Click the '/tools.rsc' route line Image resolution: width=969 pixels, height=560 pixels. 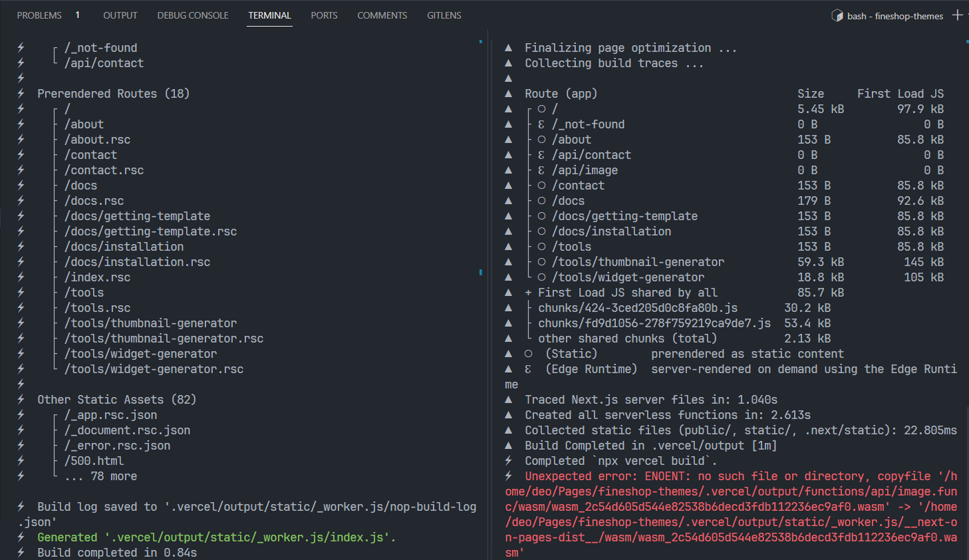coord(97,308)
